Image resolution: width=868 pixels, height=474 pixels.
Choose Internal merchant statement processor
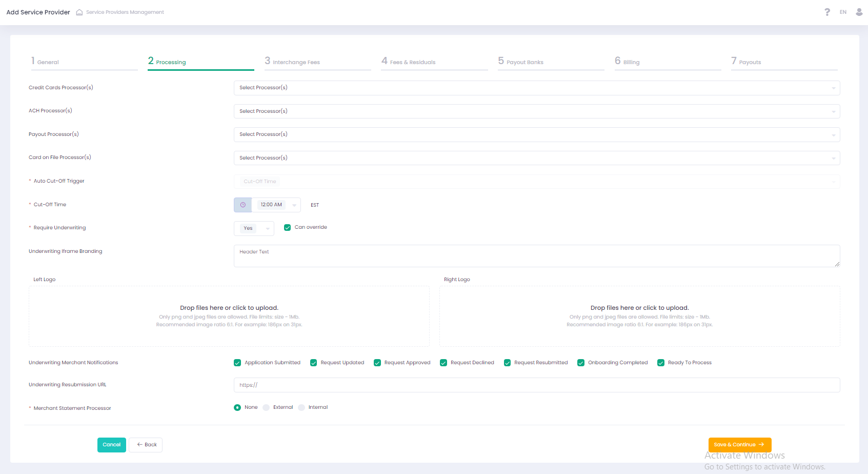[x=301, y=407]
